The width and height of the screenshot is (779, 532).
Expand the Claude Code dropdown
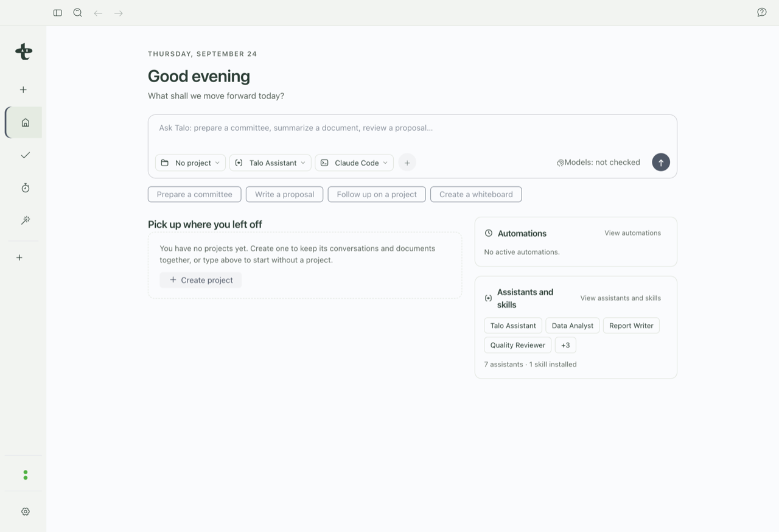pos(354,163)
